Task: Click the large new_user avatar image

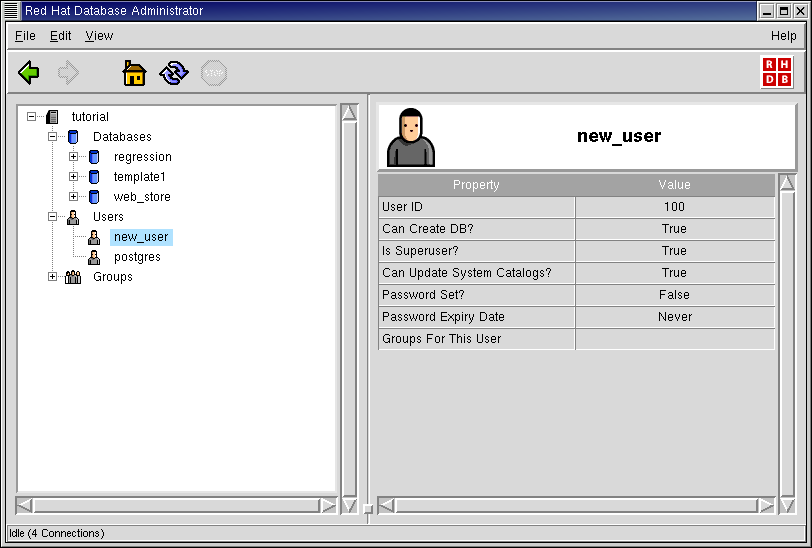Action: pos(411,137)
